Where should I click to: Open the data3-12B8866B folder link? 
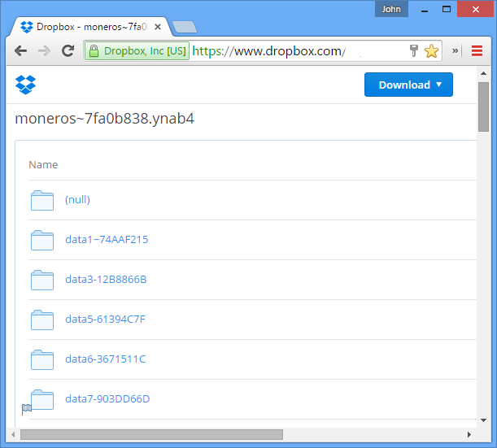tap(106, 279)
